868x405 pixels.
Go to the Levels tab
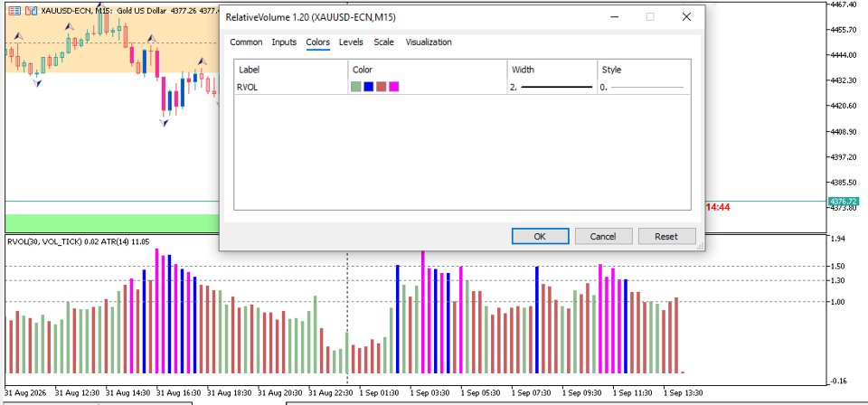coord(351,42)
